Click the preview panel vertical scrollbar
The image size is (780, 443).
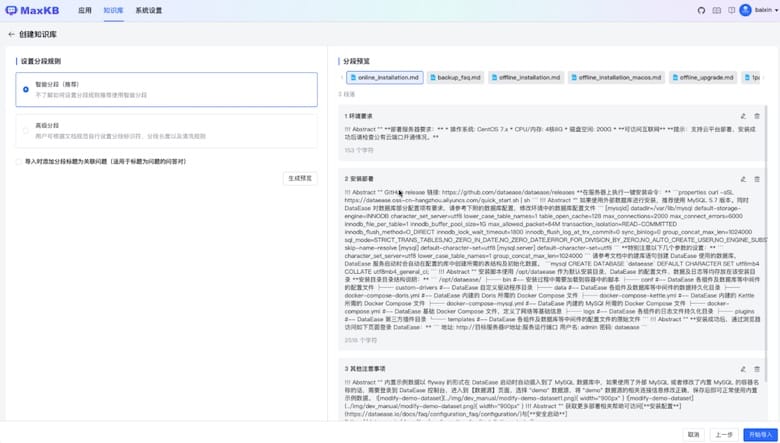766,244
